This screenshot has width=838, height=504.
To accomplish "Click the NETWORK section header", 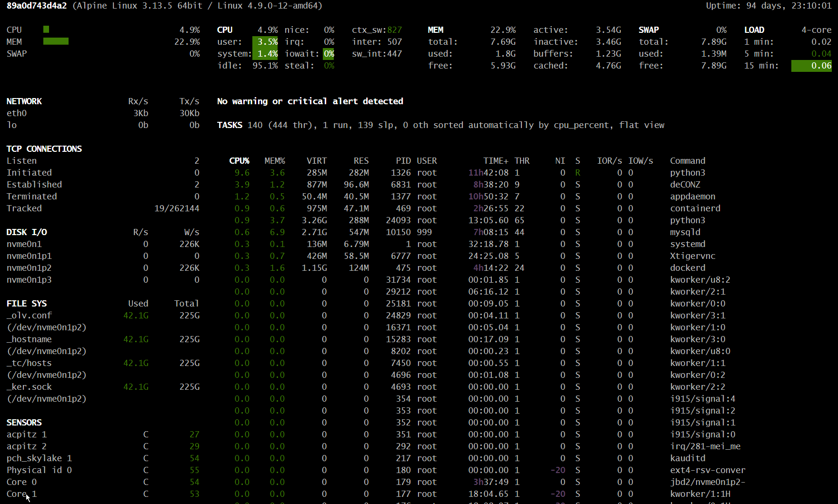I will click(x=24, y=101).
